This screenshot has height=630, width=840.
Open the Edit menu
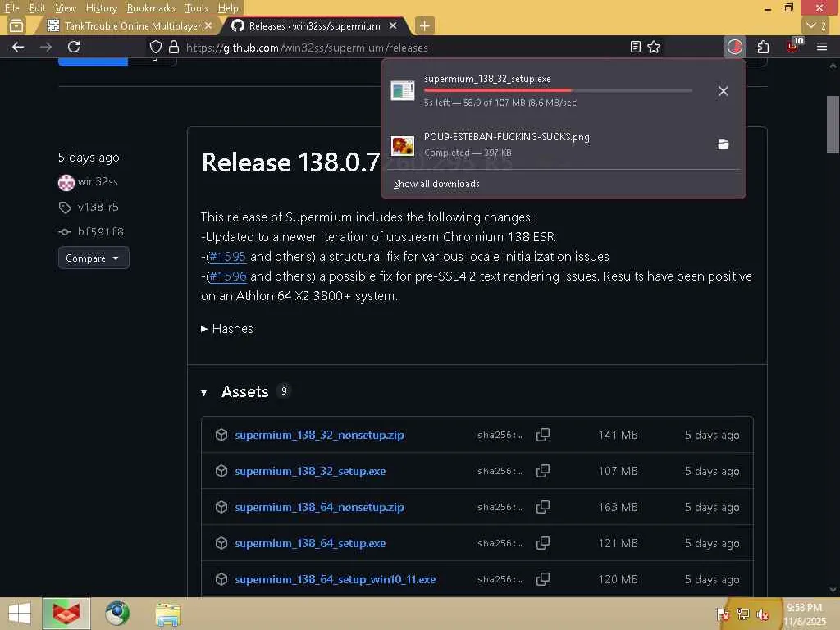click(x=37, y=8)
